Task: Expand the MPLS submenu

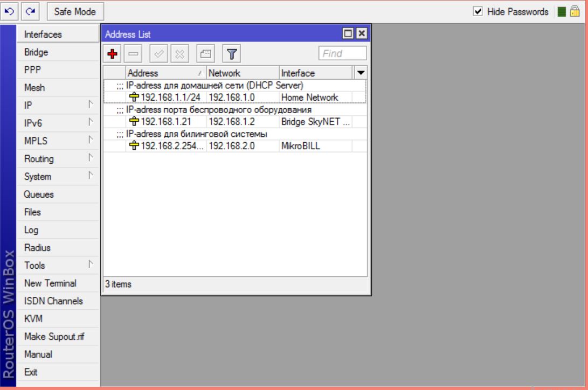Action: pyautogui.click(x=58, y=141)
